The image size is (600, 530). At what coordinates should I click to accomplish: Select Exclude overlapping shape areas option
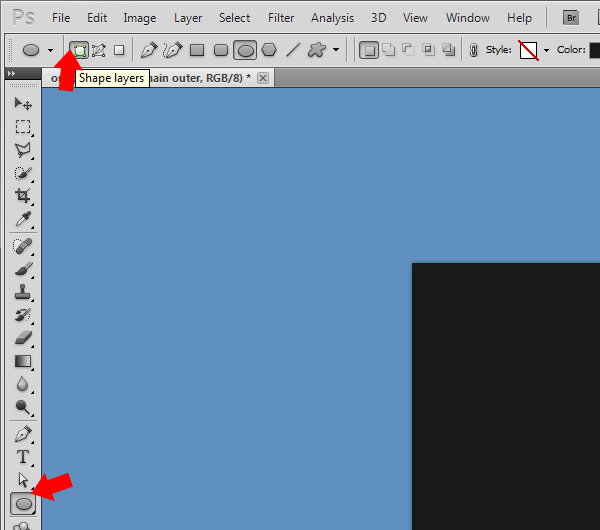pyautogui.click(x=448, y=50)
